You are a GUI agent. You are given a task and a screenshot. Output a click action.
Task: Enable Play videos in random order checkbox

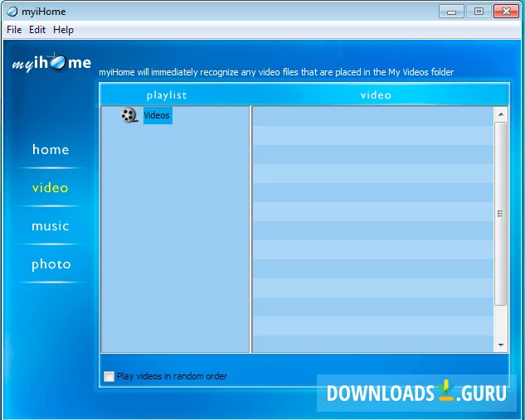(x=109, y=376)
